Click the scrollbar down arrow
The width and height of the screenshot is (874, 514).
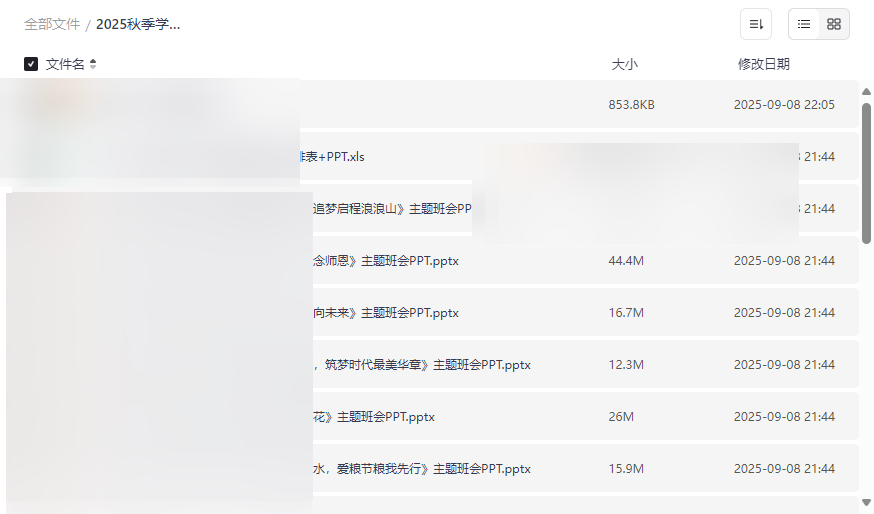pos(866,501)
